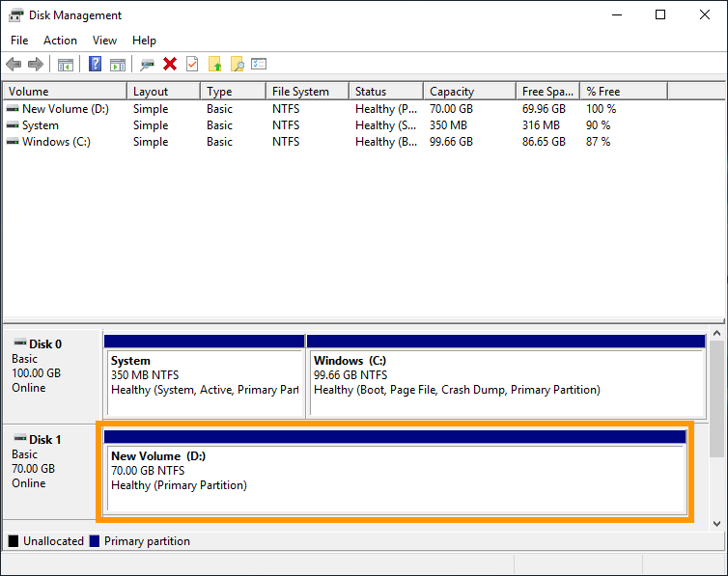This screenshot has width=728, height=576.
Task: Open the Action menu
Action: pos(60,41)
